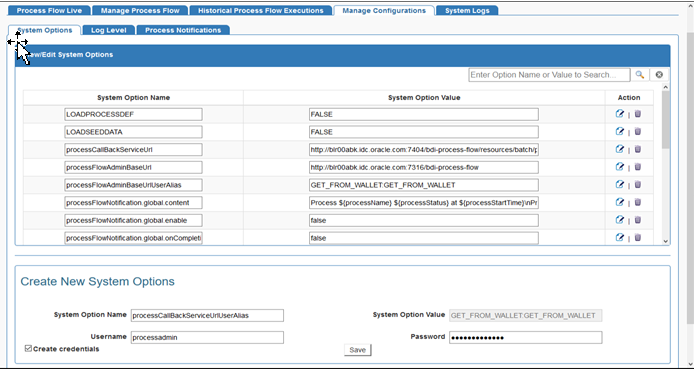Click the FALSE value for LOADPROCESSDEF

[424, 114]
